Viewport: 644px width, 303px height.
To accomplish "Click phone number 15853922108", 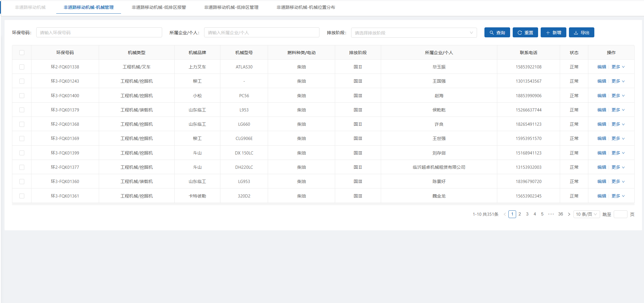I will [x=528, y=67].
